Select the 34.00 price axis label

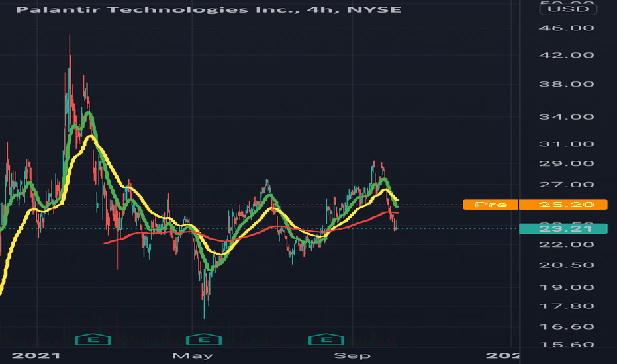(566, 117)
